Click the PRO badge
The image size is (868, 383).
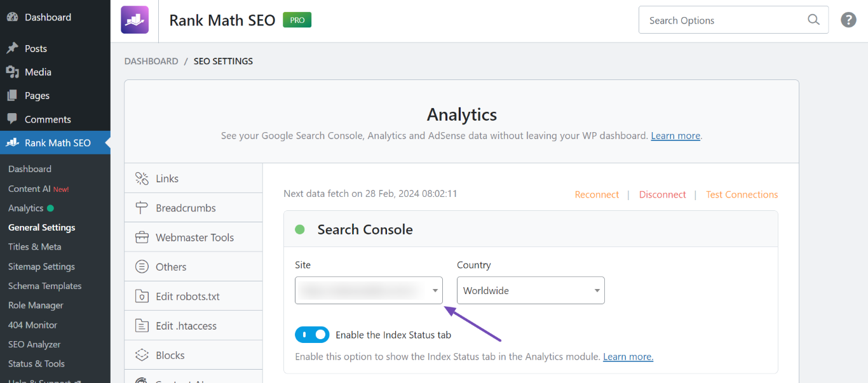coord(297,20)
